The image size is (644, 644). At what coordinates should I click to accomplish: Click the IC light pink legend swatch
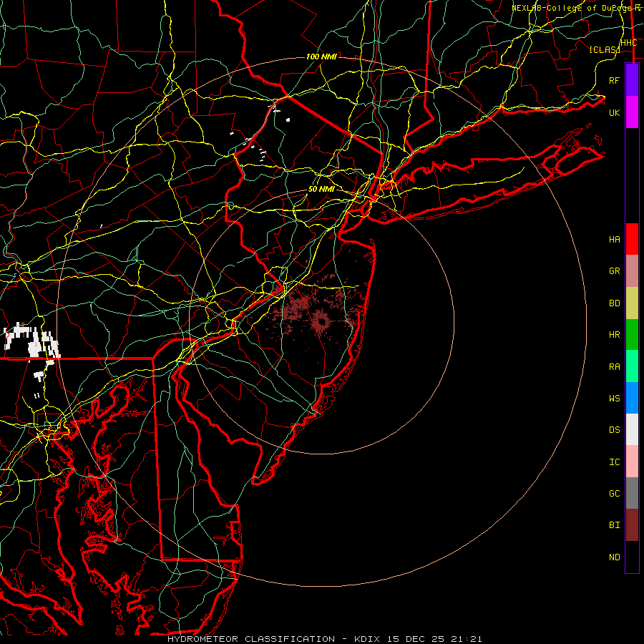(632, 462)
